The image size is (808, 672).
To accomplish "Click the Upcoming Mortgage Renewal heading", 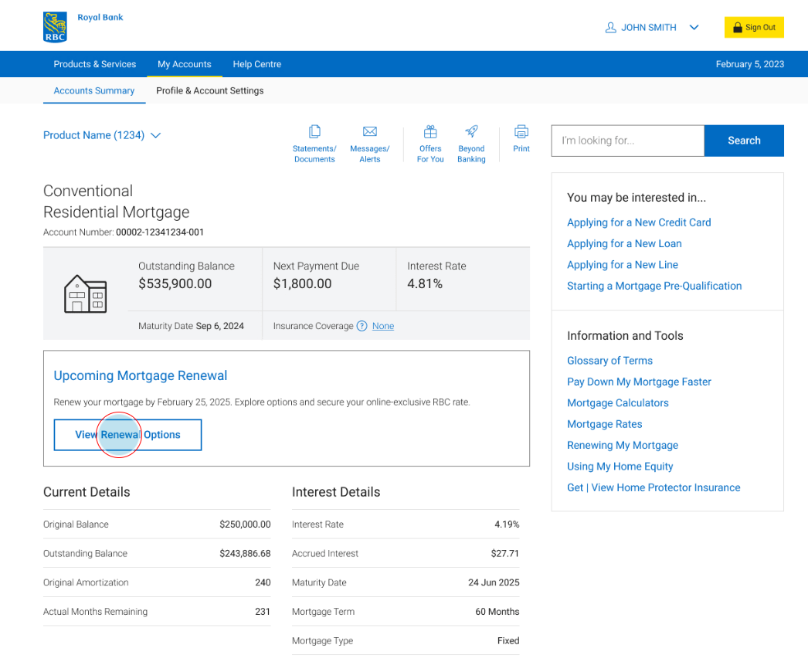I will click(x=140, y=375).
